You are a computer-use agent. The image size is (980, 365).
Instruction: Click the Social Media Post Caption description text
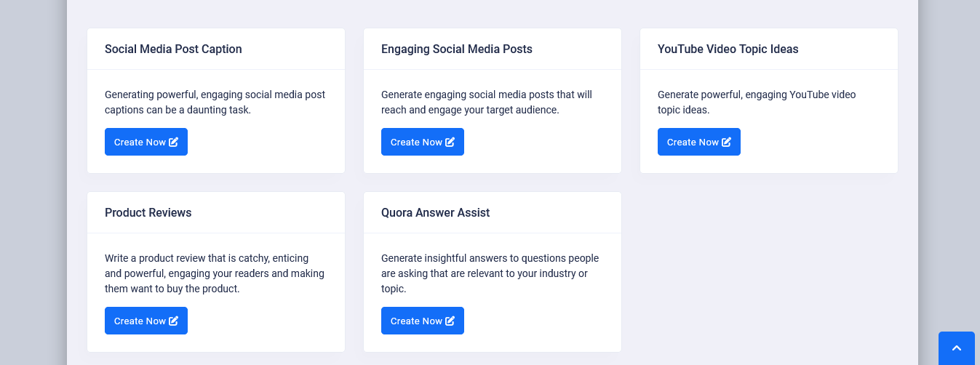point(215,103)
